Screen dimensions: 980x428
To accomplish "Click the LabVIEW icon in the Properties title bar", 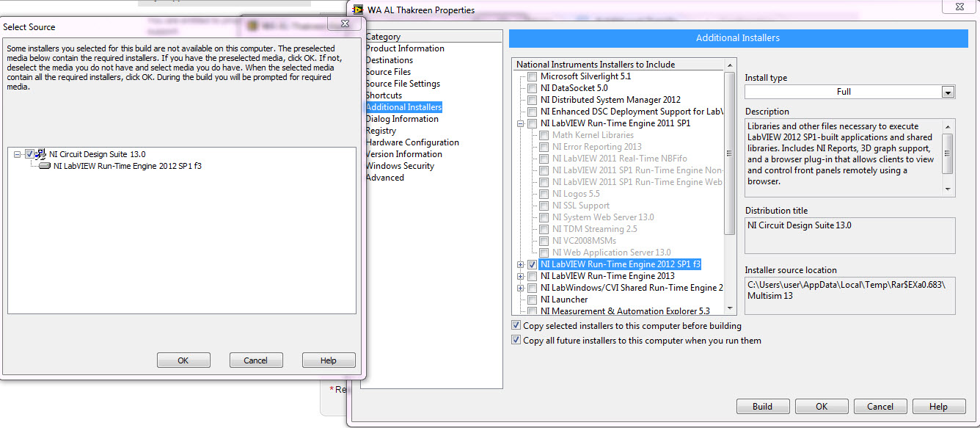I will pyautogui.click(x=358, y=10).
